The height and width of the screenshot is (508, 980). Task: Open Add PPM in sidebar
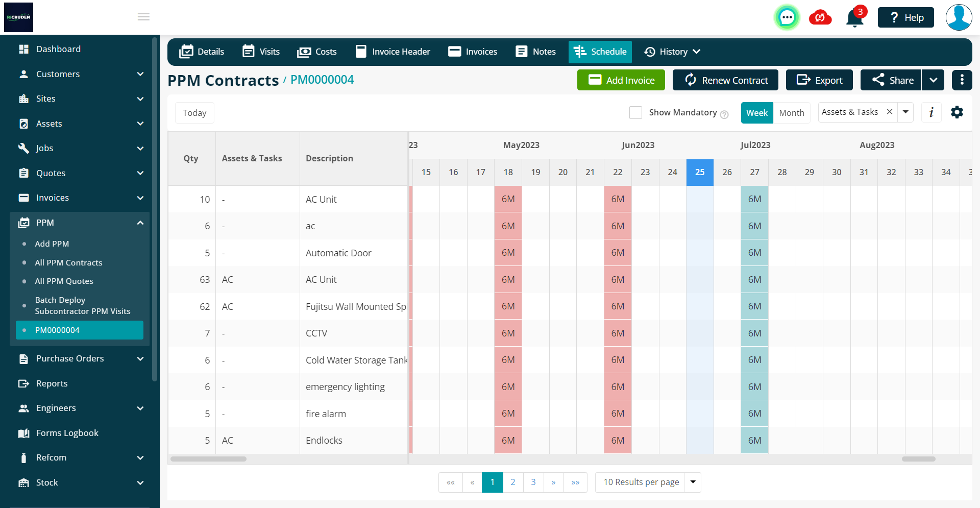pos(52,244)
